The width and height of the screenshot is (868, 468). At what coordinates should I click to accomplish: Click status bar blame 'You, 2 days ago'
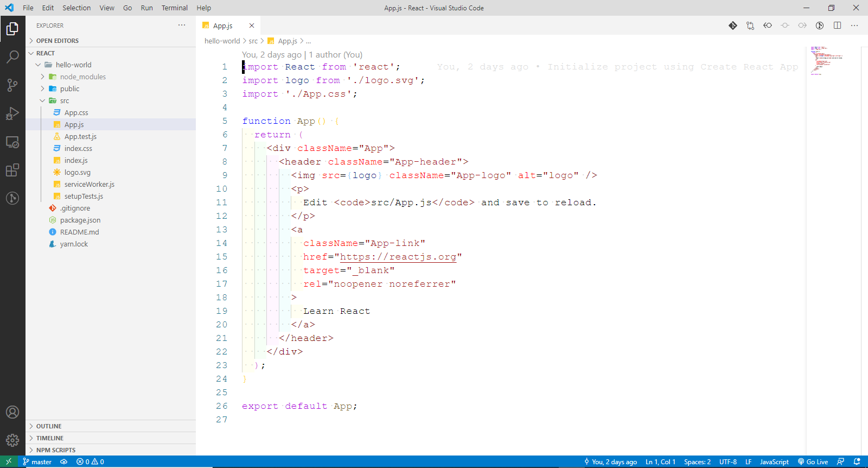[610, 462]
